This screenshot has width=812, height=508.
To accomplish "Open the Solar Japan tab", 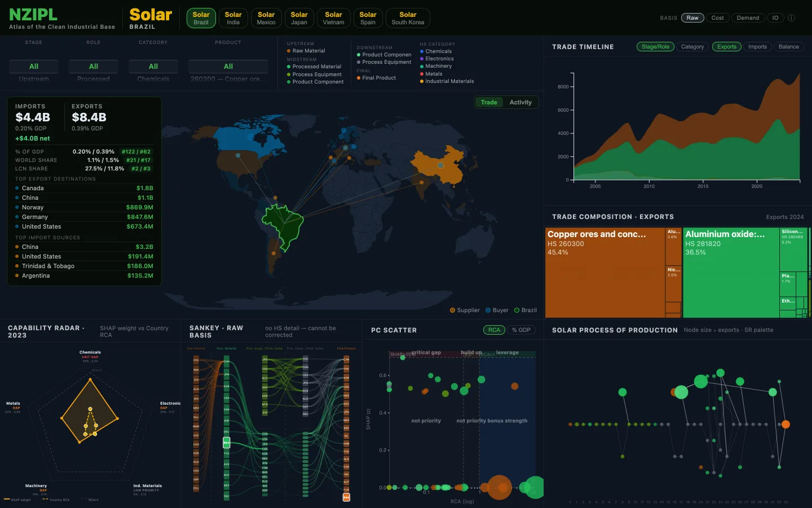I will (299, 18).
